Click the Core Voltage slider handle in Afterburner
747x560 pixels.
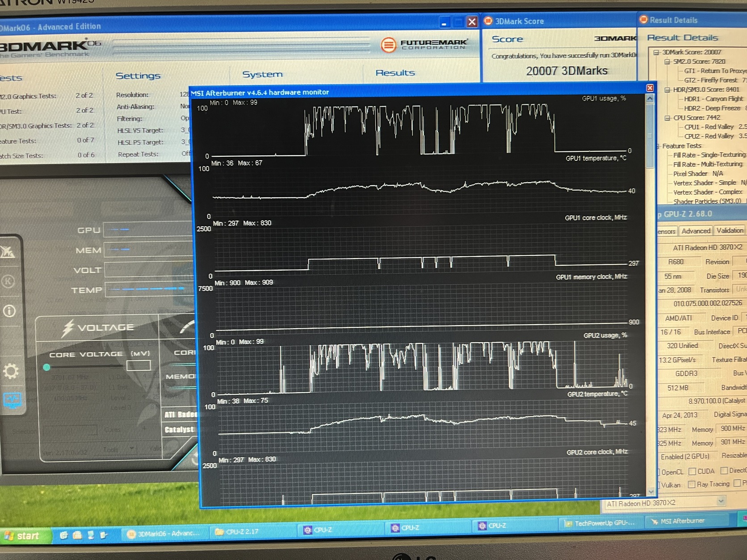pos(46,368)
